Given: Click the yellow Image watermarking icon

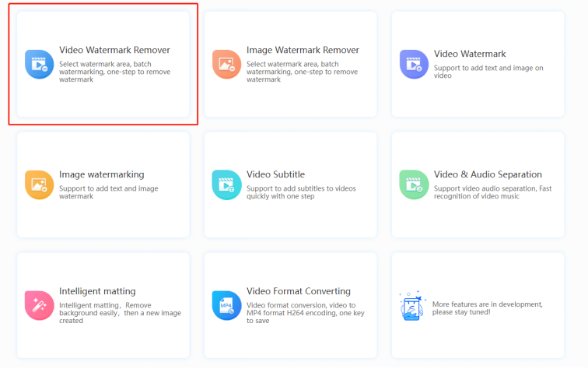Looking at the screenshot, I should coord(40,184).
